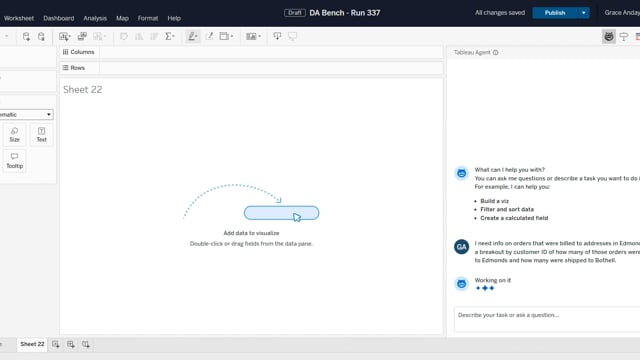Image resolution: width=640 pixels, height=360 pixels.
Task: Open the Format menu
Action: [x=148, y=18]
